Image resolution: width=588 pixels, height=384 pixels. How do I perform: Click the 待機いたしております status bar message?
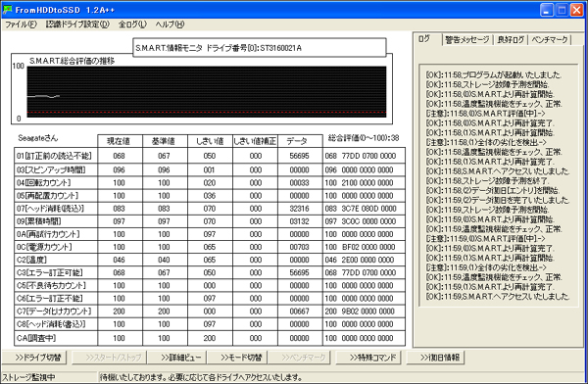[x=201, y=377]
